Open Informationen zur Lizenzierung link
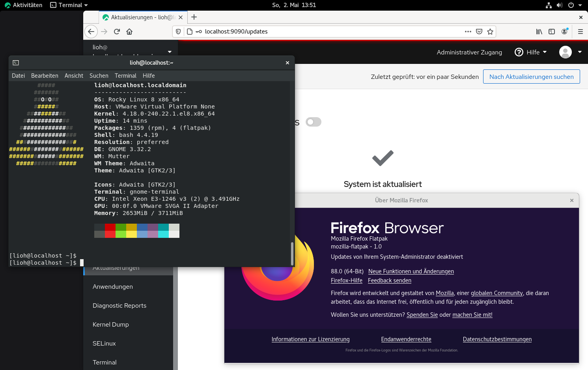Screen dimensions: 588x370 [x=310, y=339]
